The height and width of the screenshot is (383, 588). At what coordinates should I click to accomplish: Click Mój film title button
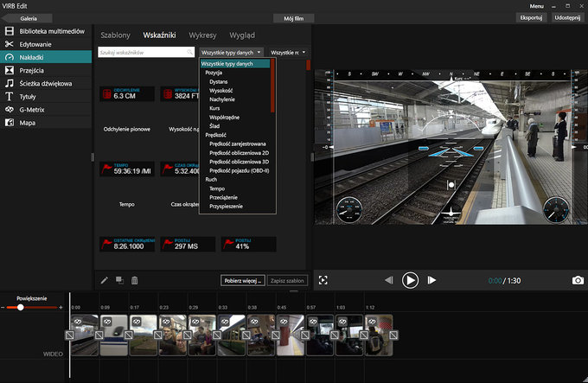pyautogui.click(x=294, y=18)
